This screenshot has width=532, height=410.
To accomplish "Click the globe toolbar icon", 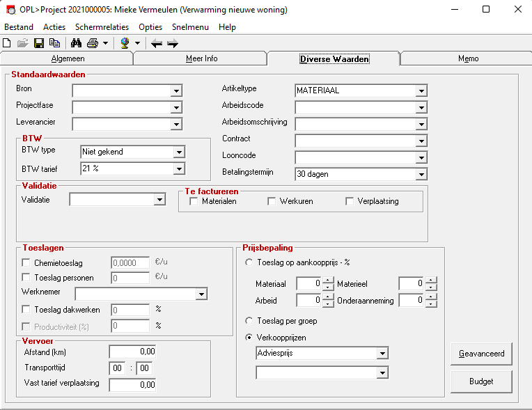I will coord(125,43).
